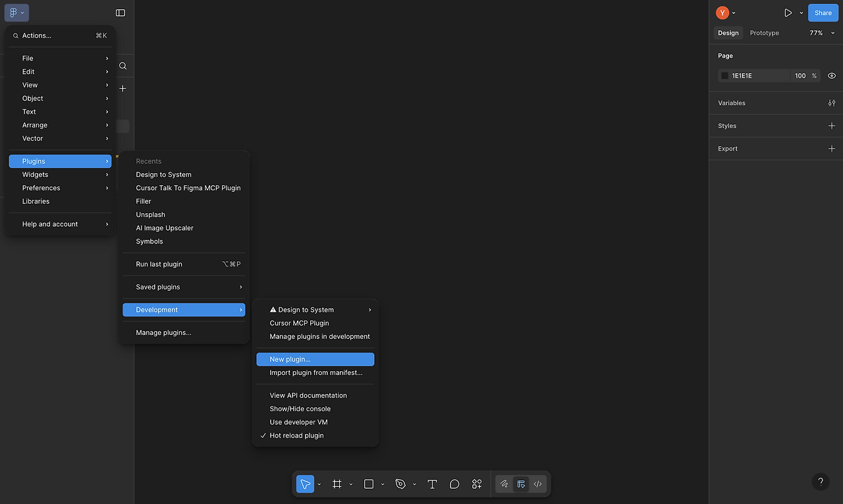Screen dimensions: 843x504
Task: Click the Actions... search field
Action: pos(60,36)
